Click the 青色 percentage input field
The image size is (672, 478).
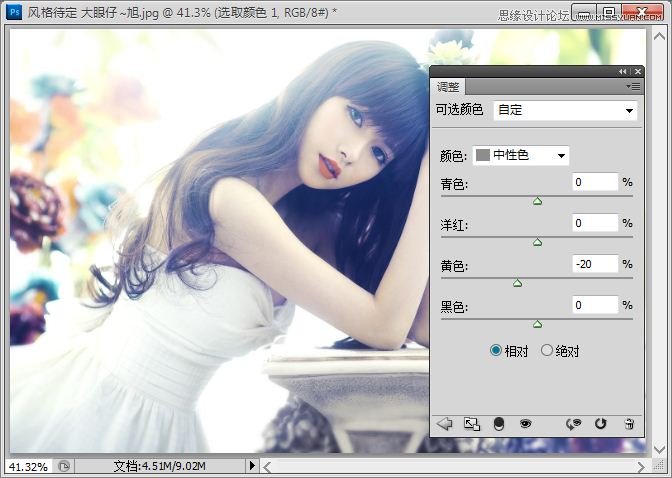[x=595, y=182]
